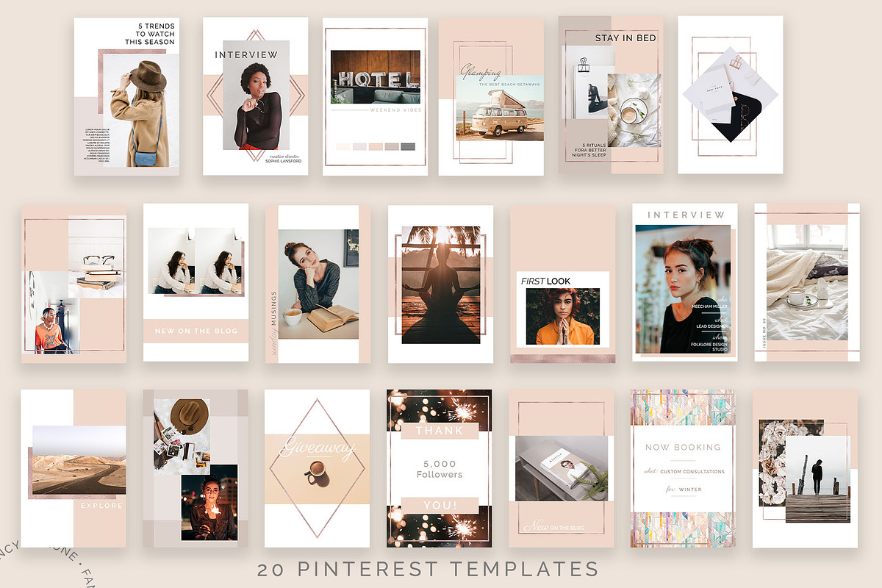The image size is (882, 588).
Task: Open the Sophie Lansford interview template
Action: coord(255,96)
